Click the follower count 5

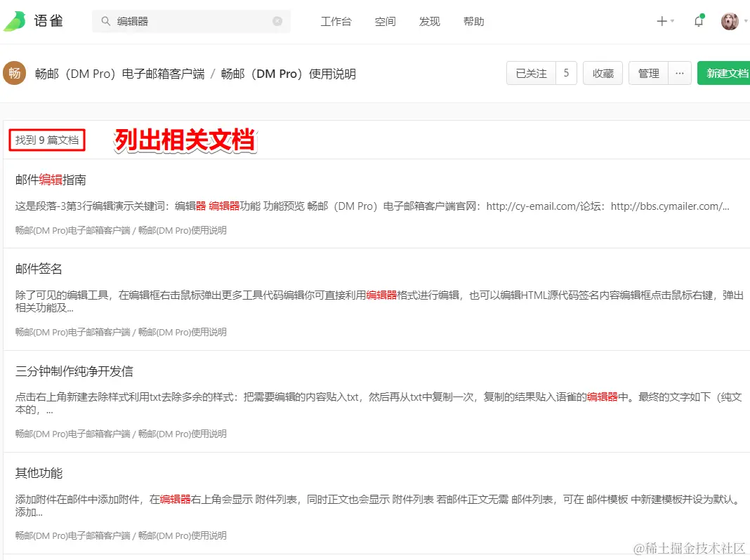pos(566,73)
